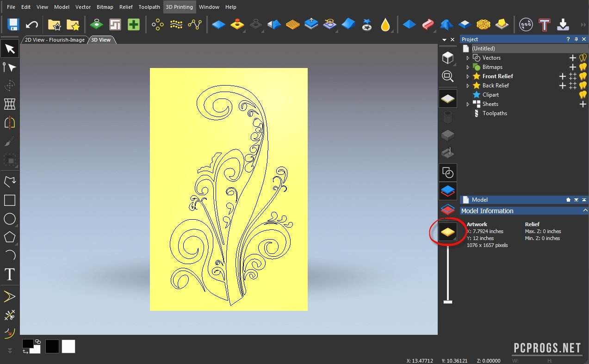Toggle Vectors visibility light bulb
Viewport: 589px width, 364px height.
583,58
